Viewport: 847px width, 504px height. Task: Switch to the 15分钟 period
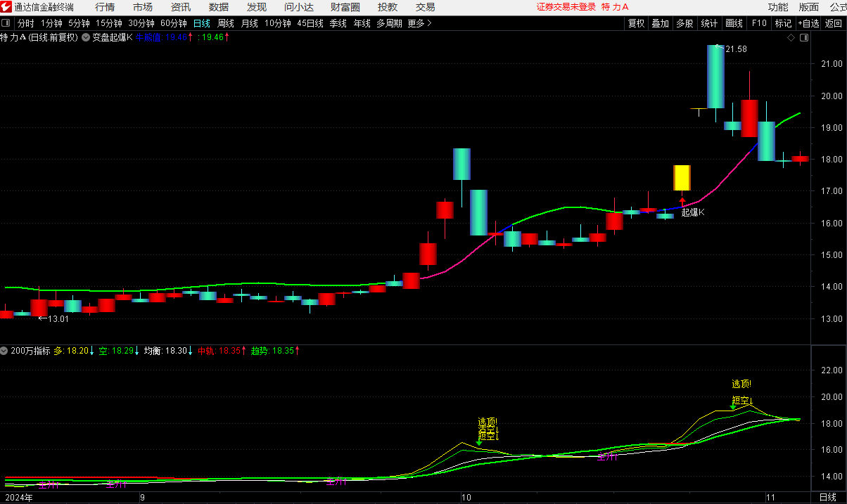click(109, 23)
